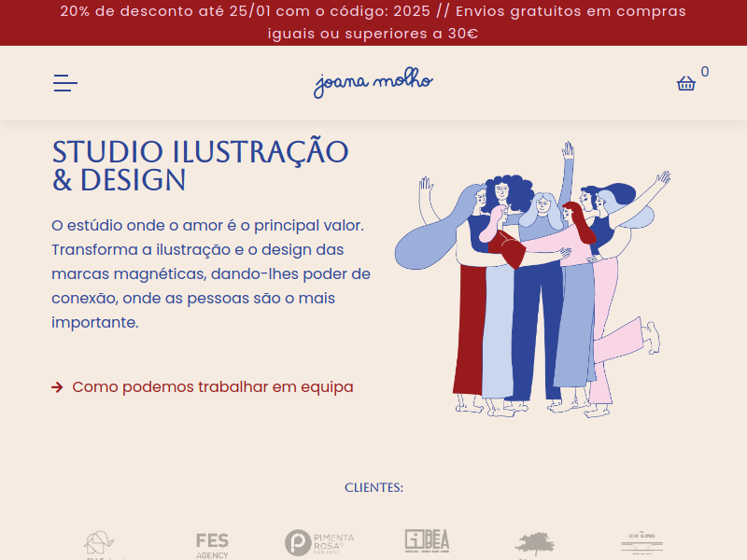Click the Echo Slopes client logo
The image size is (747, 560).
pos(641,543)
